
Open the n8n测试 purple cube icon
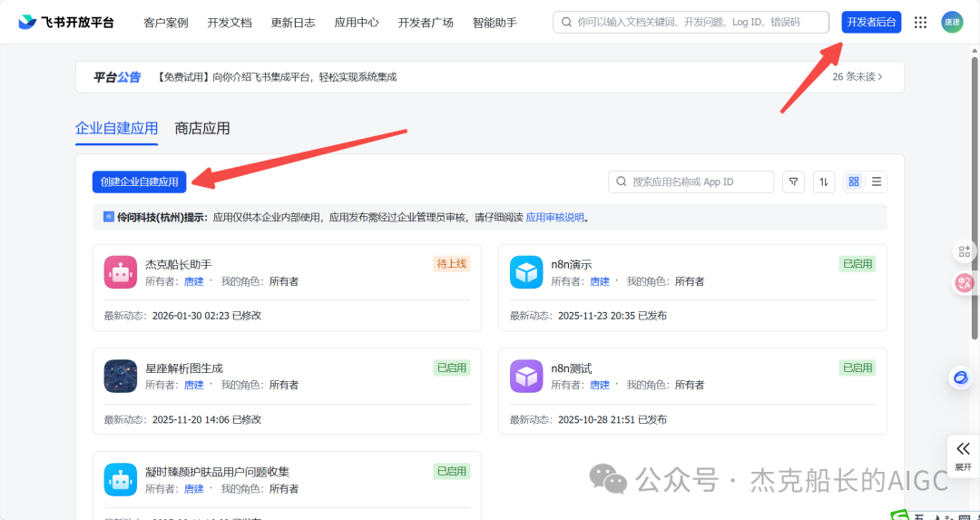pyautogui.click(x=525, y=376)
